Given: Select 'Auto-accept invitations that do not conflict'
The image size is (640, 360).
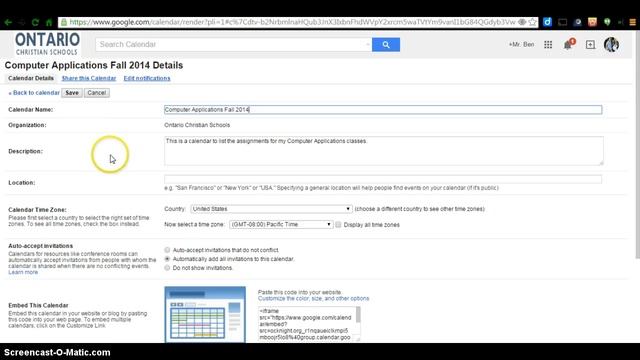Looking at the screenshot, I should point(167,250).
